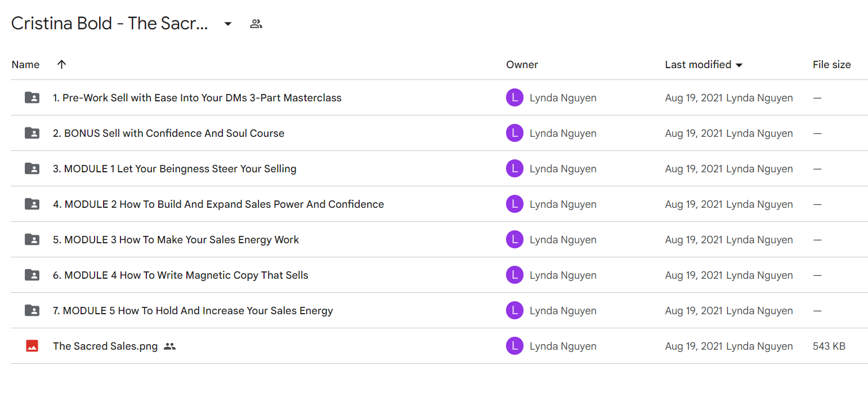Click Aug 19, 2021 modified date in MODULE 1 row
The height and width of the screenshot is (397, 868).
click(693, 169)
